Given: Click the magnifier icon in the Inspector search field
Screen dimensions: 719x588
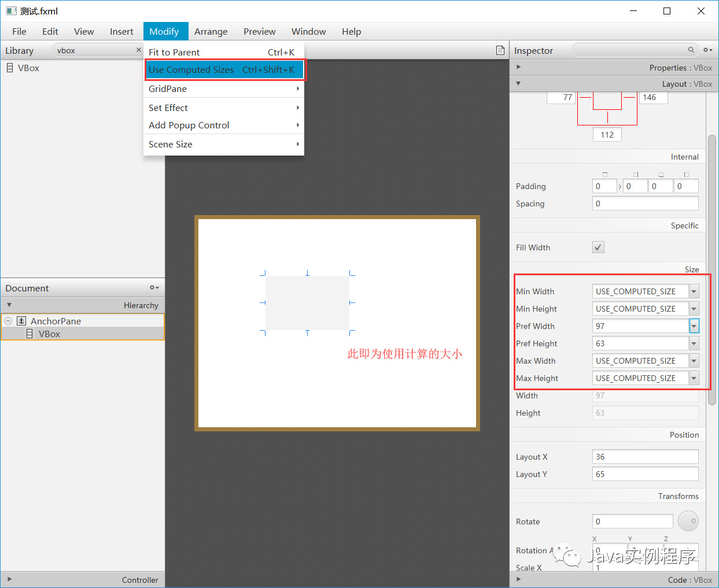Looking at the screenshot, I should click(691, 50).
